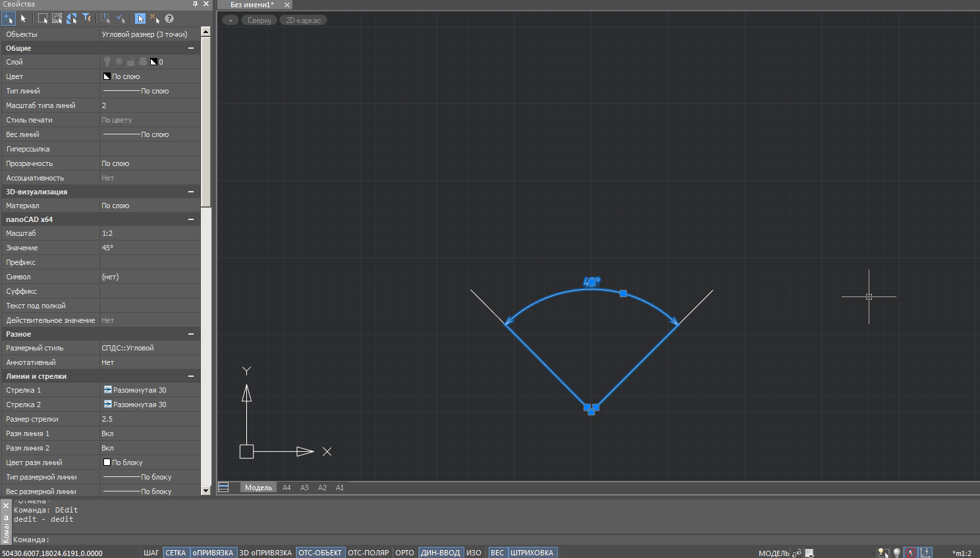980x558 pixels.
Task: Switch to the A1 layout tab
Action: pos(340,488)
